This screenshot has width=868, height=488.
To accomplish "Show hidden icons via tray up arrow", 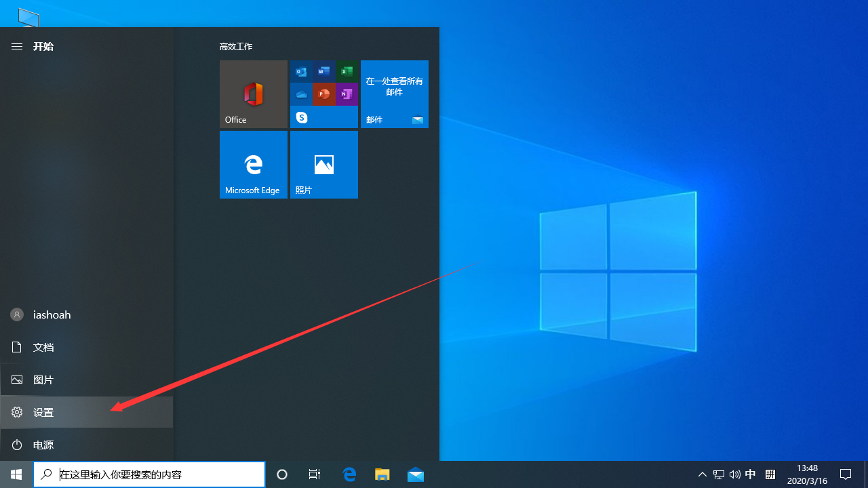I will [x=702, y=474].
